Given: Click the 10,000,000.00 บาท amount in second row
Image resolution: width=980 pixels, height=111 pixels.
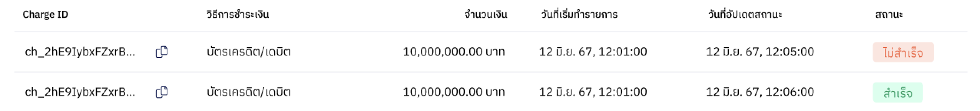Looking at the screenshot, I should [454, 92].
